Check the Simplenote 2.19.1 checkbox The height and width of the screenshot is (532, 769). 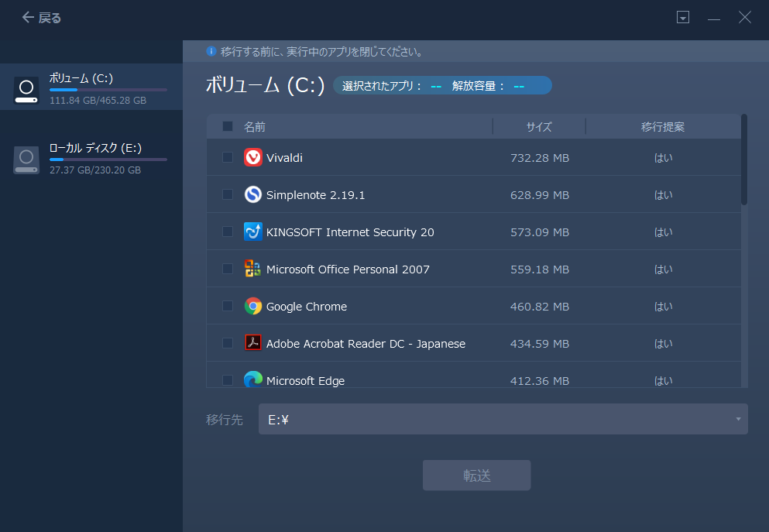tap(228, 194)
